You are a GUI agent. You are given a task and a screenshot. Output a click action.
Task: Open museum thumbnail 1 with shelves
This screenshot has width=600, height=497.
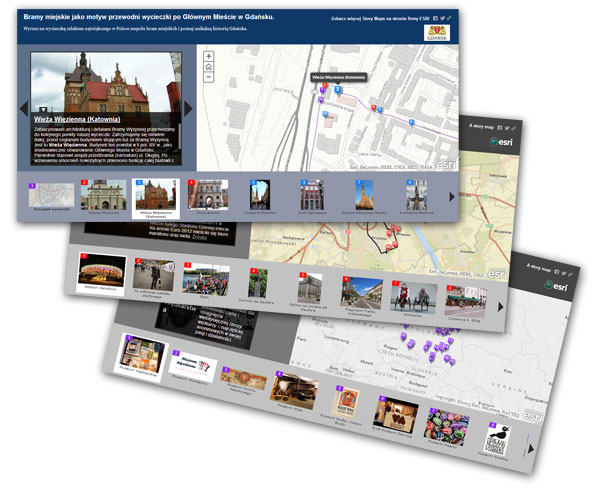pyautogui.click(x=142, y=355)
